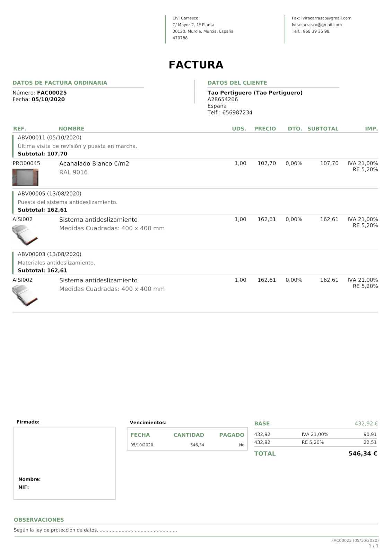Click the Acanalado Blanco product thumbnail
Viewport: 392px width, 555px height.
(25, 177)
